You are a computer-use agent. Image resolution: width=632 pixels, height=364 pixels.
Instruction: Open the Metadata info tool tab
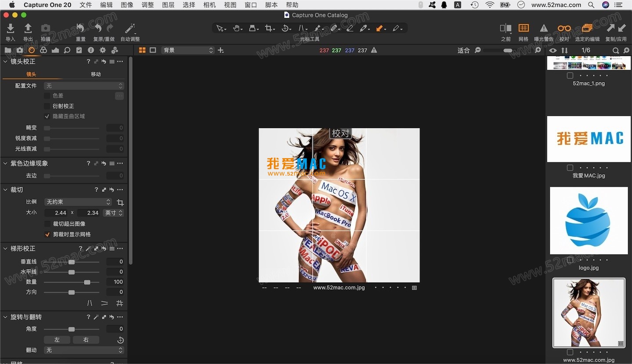(x=91, y=50)
